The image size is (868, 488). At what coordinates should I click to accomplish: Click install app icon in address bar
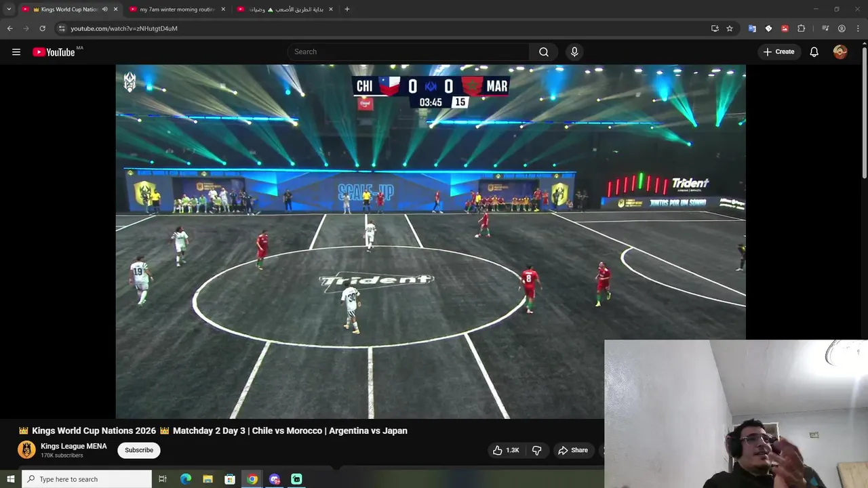715,28
